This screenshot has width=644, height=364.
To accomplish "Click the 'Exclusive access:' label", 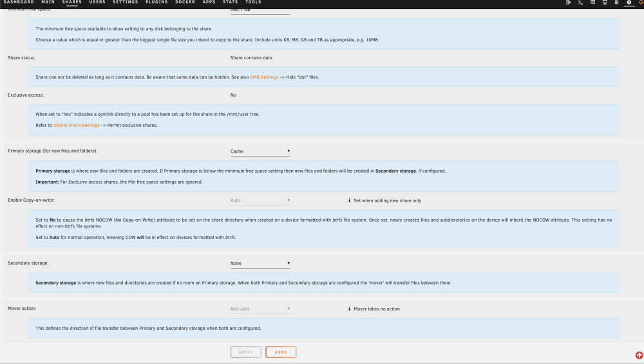I will pos(26,95).
